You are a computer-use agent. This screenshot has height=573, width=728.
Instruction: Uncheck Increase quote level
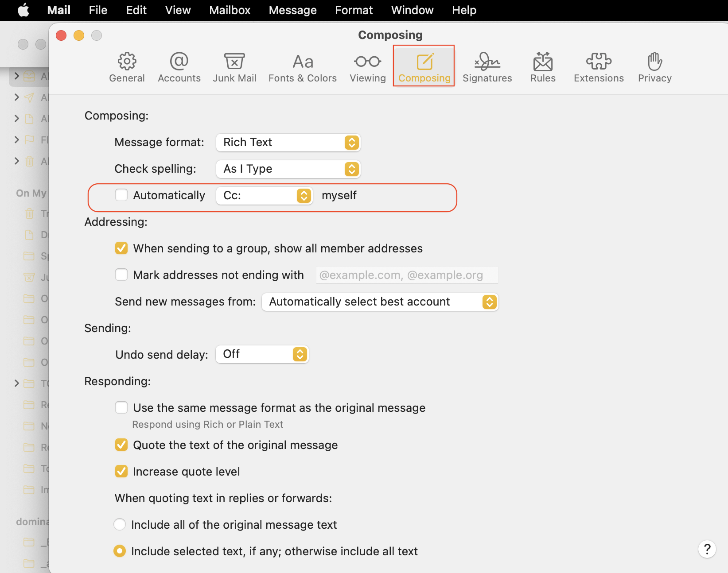tap(121, 472)
